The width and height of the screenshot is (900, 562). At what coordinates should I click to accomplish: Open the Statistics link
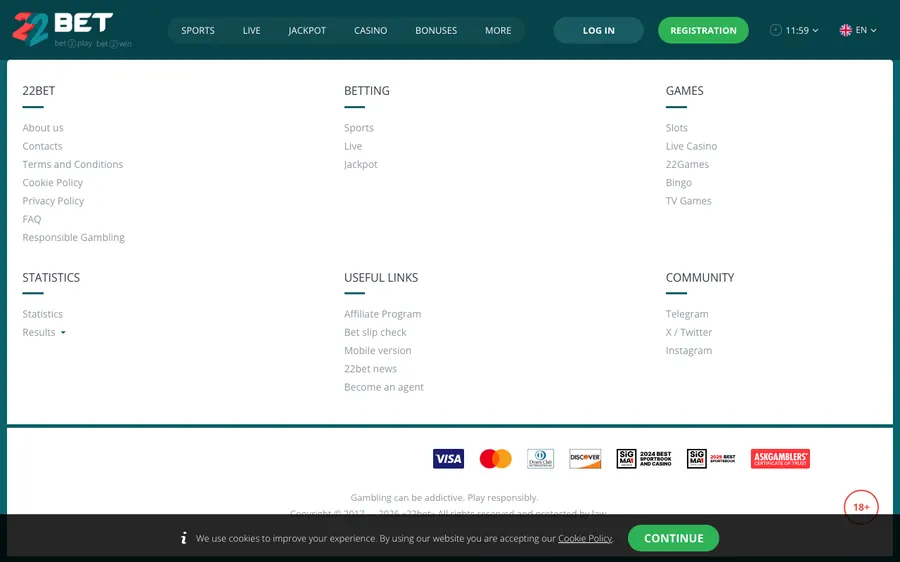(42, 314)
